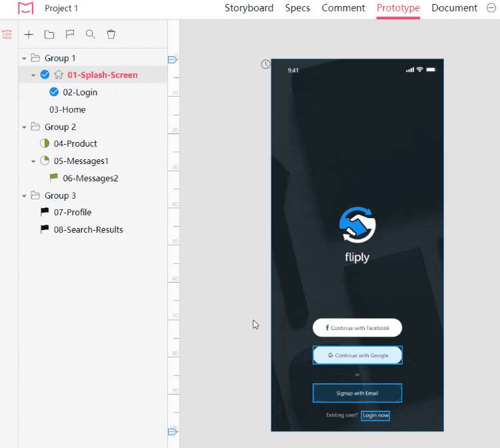Collapse Group 2 tree arrow
The height and width of the screenshot is (448, 500).
pyautogui.click(x=24, y=127)
